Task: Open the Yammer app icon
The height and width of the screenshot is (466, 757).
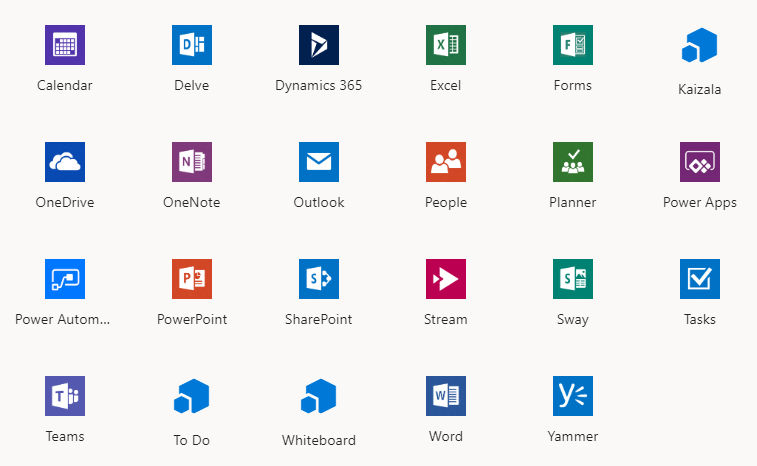Action: [x=573, y=396]
